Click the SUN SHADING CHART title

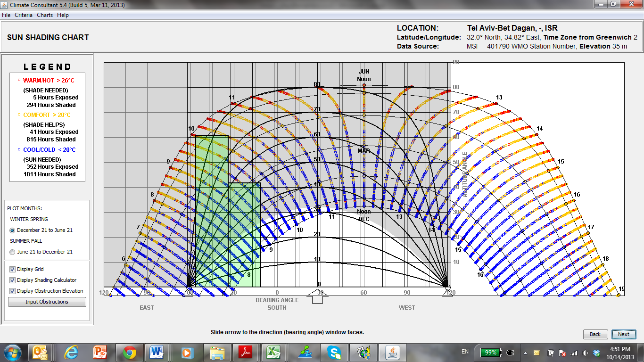click(x=48, y=37)
